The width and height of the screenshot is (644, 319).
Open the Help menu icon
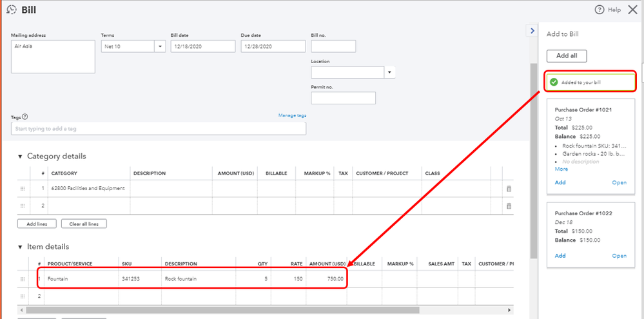pyautogui.click(x=600, y=10)
